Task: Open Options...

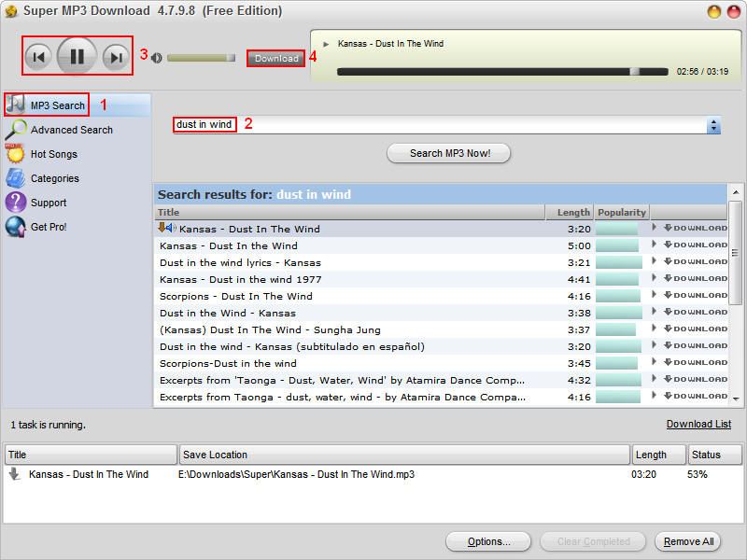Action: pyautogui.click(x=488, y=542)
